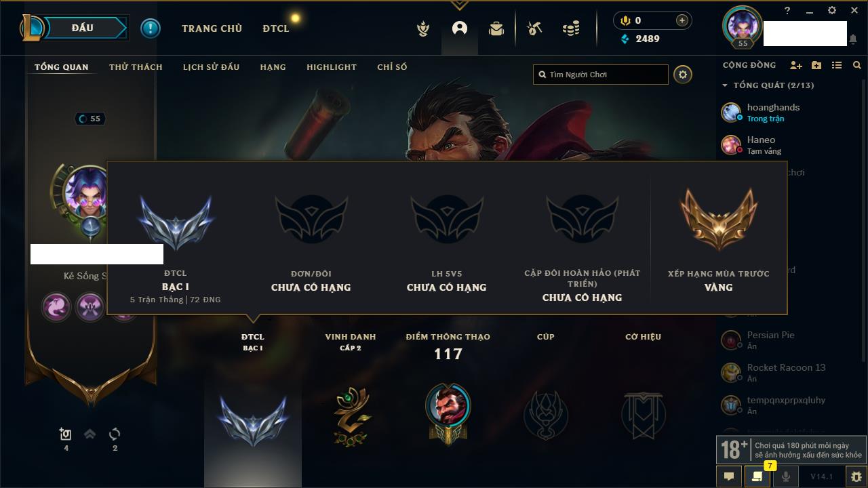The image size is (868, 488).
Task: Click the Add Friend icon
Action: pyautogui.click(x=796, y=65)
